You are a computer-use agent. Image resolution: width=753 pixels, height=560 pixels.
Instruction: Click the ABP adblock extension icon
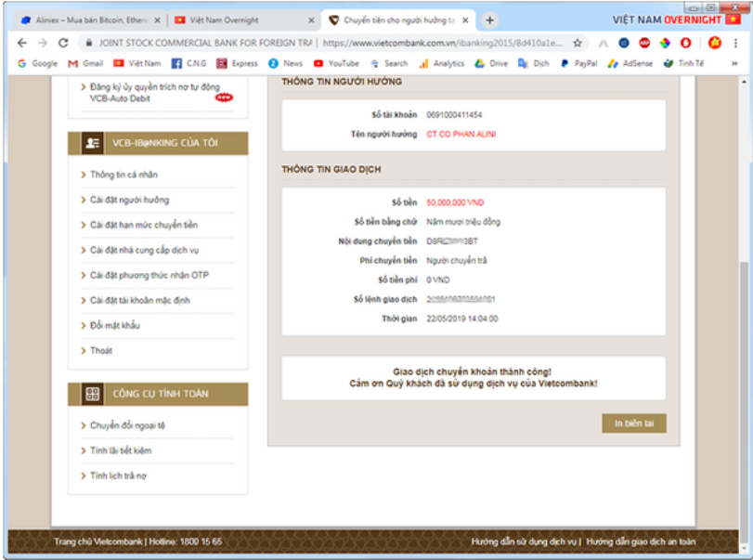[x=644, y=44]
